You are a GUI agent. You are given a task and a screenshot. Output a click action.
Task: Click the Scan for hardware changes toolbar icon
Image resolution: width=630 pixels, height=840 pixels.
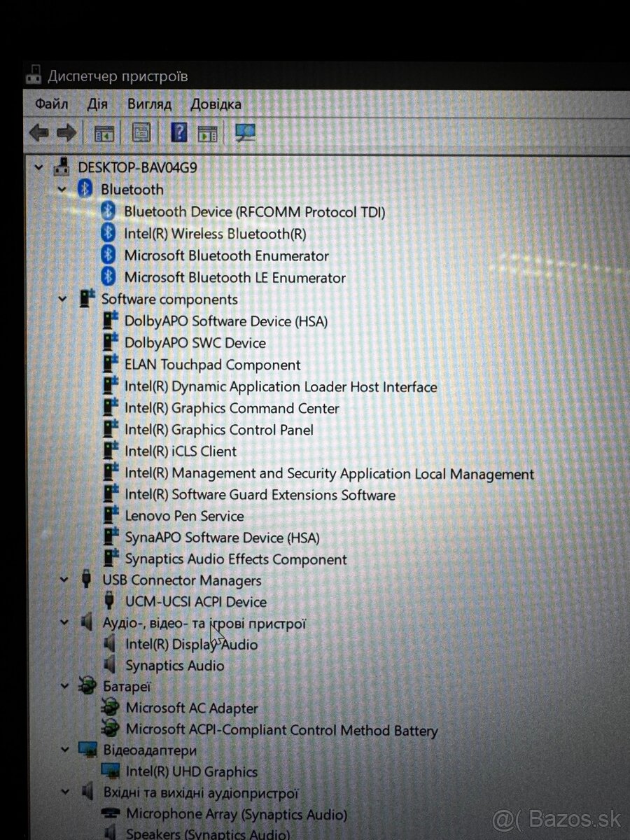click(244, 132)
